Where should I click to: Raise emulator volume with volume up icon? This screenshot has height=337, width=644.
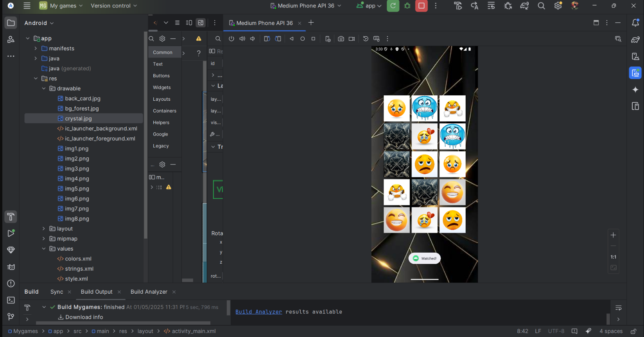[242, 39]
